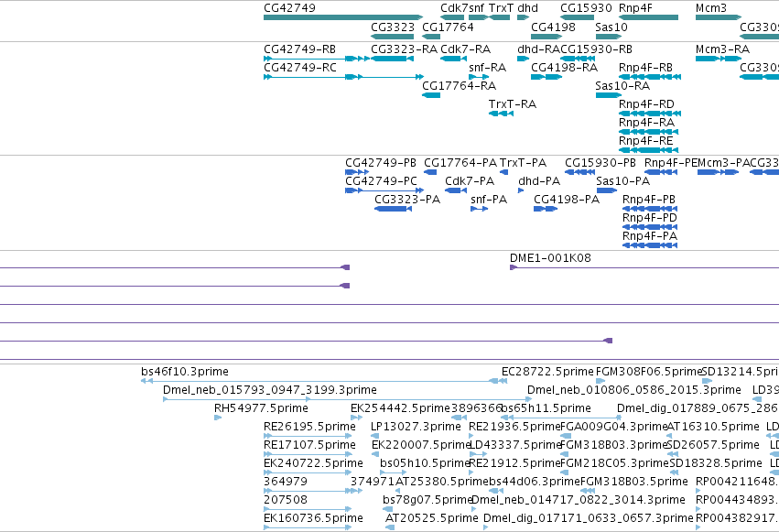Viewport: 779px width, 532px height.
Task: Click EST AT16310.5prime
Action: [x=713, y=428]
